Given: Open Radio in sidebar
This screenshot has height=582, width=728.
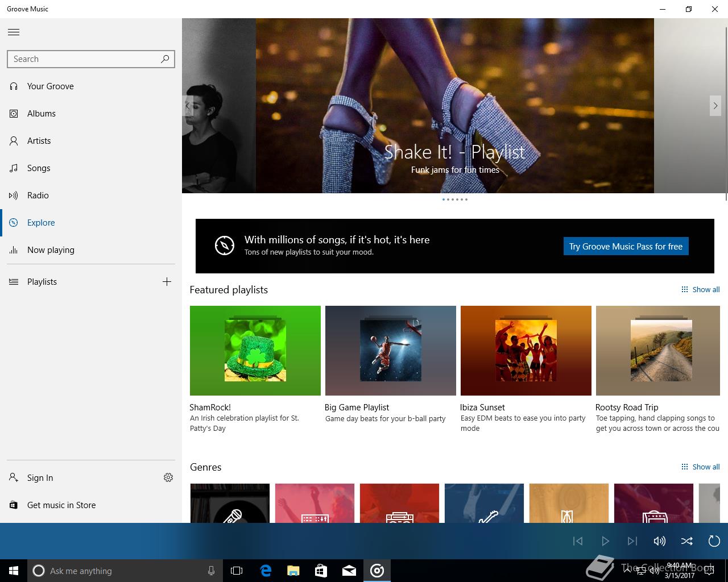Looking at the screenshot, I should point(91,196).
